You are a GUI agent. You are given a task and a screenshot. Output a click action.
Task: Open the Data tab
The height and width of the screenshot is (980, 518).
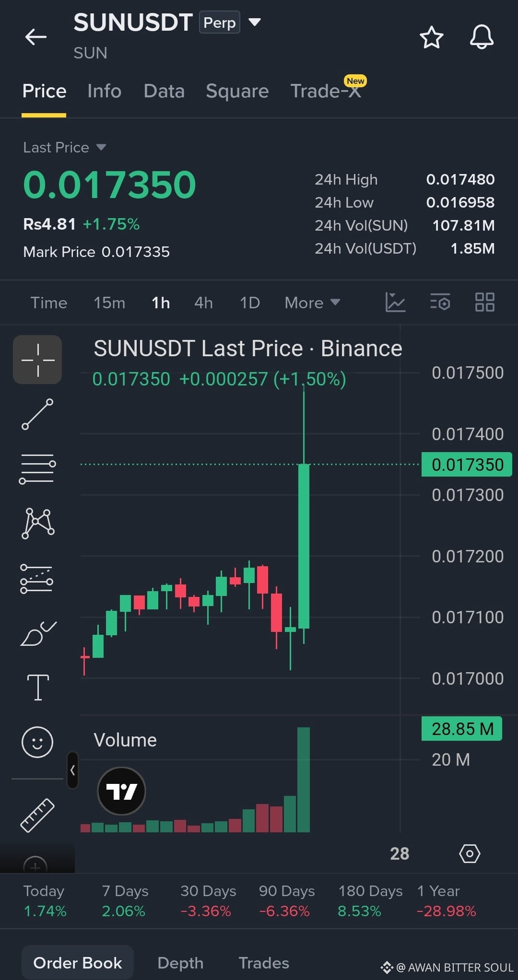(164, 91)
